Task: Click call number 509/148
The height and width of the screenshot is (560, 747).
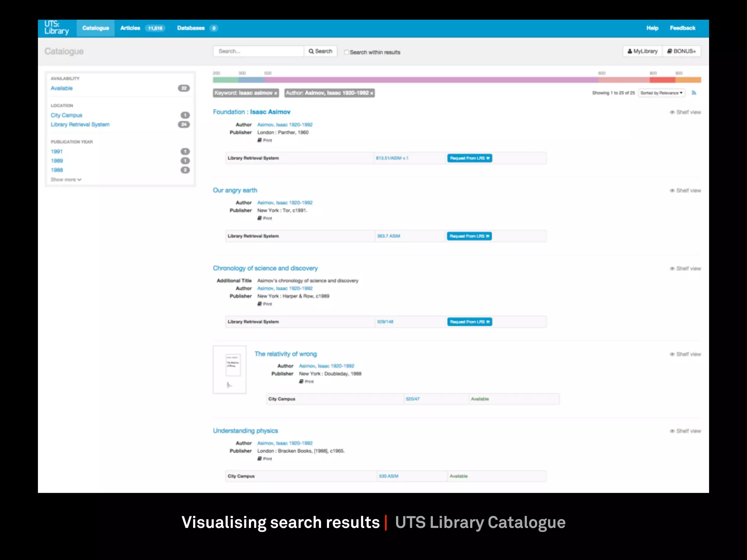Action: coord(385,322)
